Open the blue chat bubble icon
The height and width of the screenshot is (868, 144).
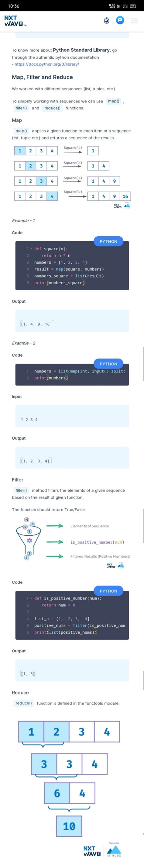[x=120, y=21]
